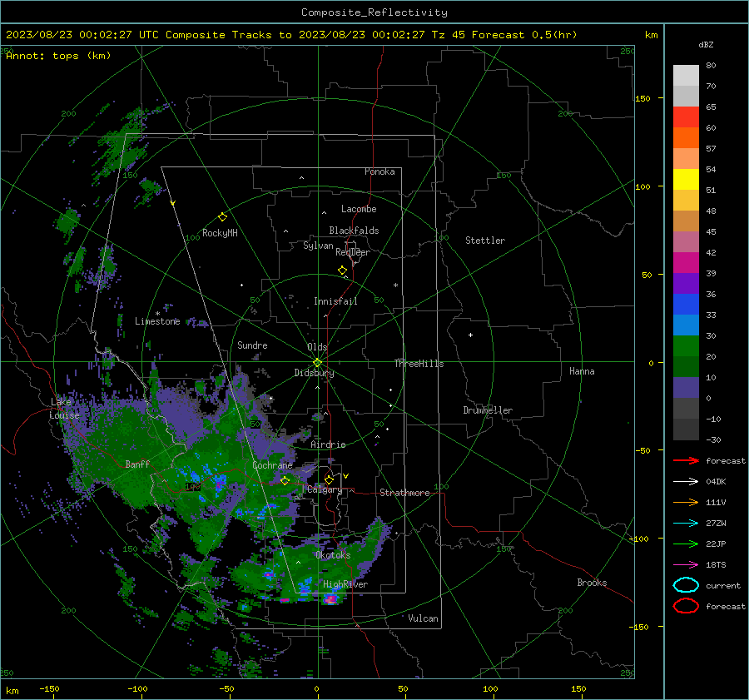Click the Okotoks city label
Viewport: 749px width, 700px height.
(x=333, y=555)
